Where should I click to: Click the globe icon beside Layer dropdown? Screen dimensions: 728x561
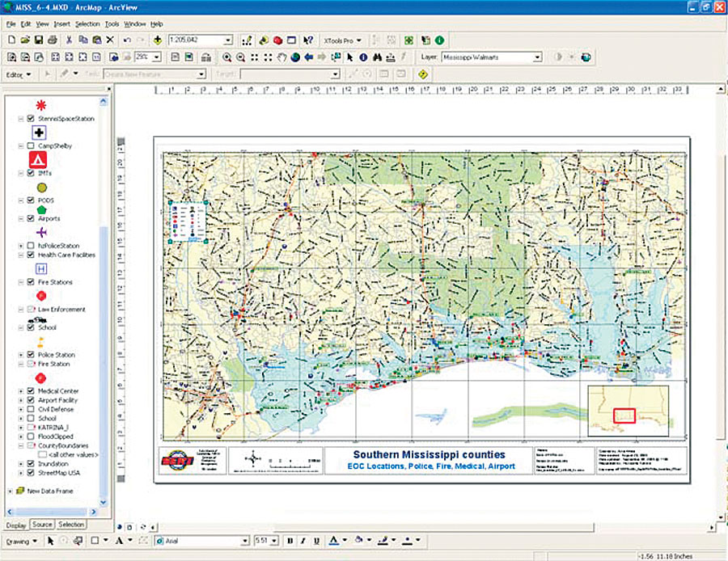pos(586,57)
